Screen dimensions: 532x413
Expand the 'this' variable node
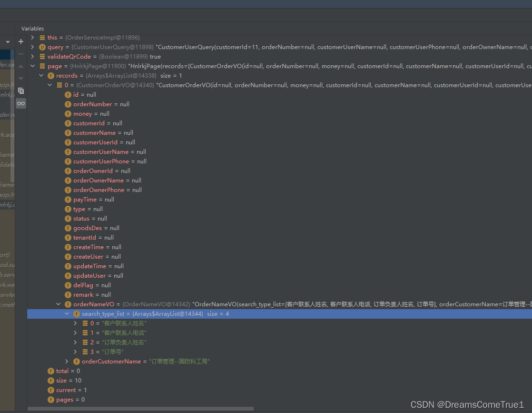pyautogui.click(x=32, y=37)
